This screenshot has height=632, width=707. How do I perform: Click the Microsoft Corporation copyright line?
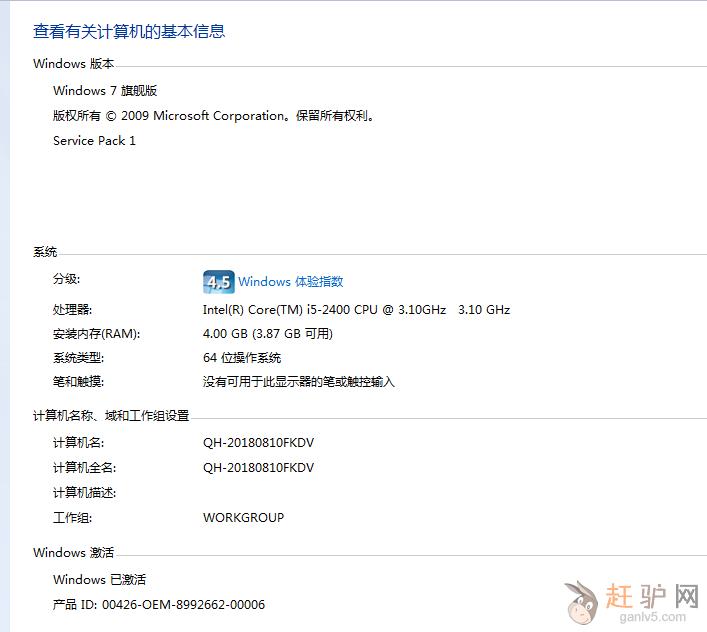click(x=215, y=116)
